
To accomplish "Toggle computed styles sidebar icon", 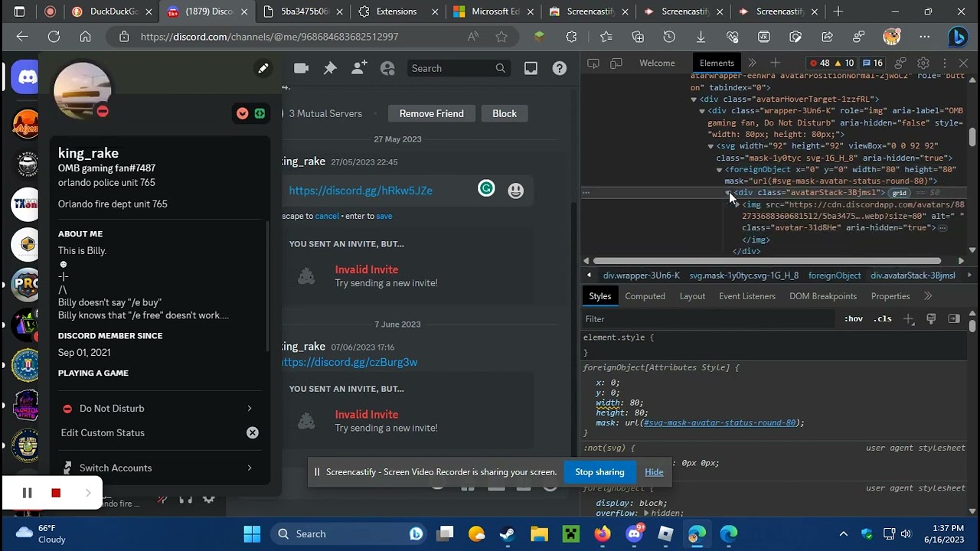I will [x=953, y=318].
